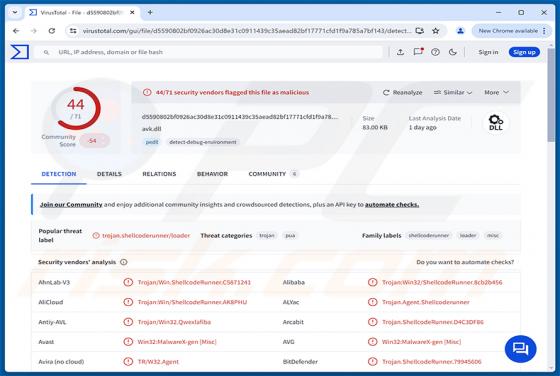Click the Trojan.Agent.Shellcoderunner detection text
560x376 pixels.
click(426, 302)
